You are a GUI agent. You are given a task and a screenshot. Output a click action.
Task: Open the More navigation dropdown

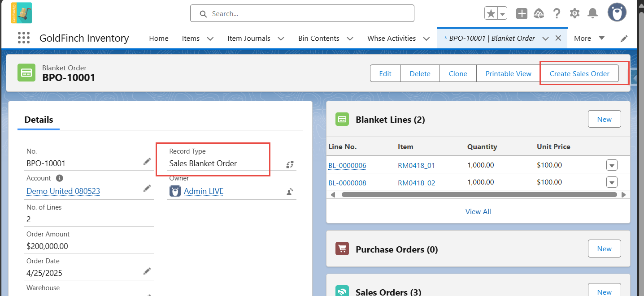point(589,38)
